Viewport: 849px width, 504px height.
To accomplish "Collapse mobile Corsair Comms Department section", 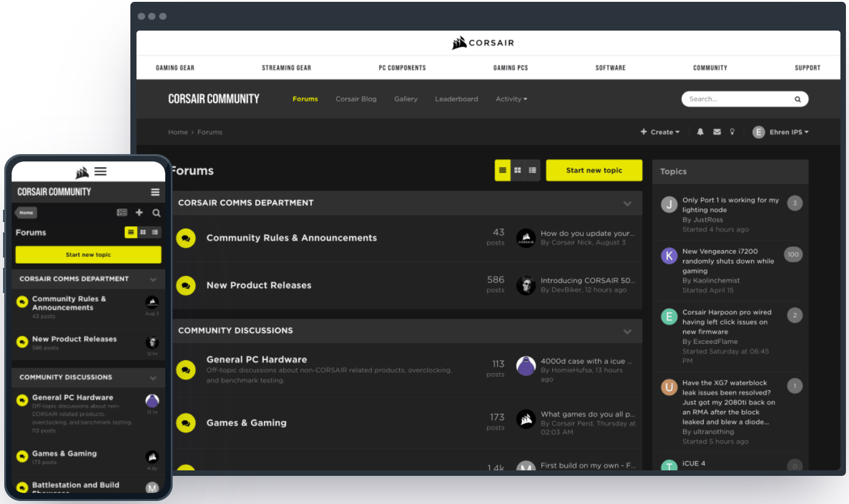I will click(x=153, y=279).
